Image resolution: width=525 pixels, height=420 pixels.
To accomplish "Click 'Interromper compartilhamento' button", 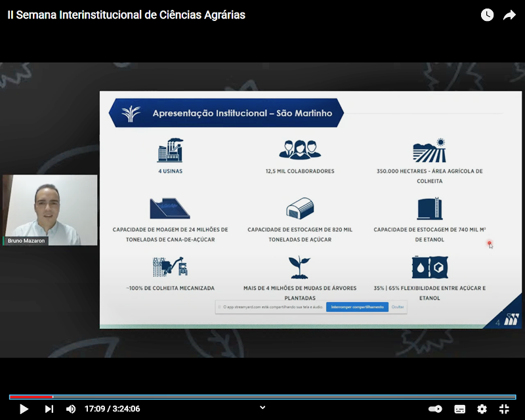I will [x=357, y=306].
